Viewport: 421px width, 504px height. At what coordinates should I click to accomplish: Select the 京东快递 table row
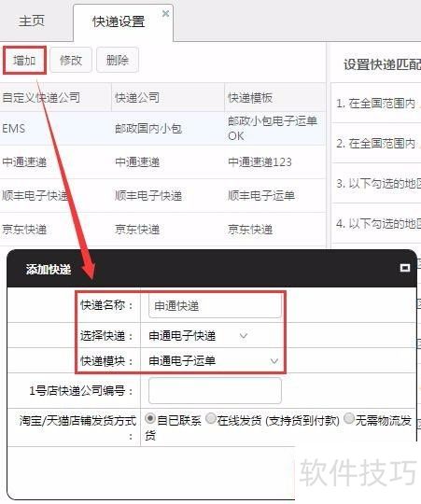pos(162,230)
